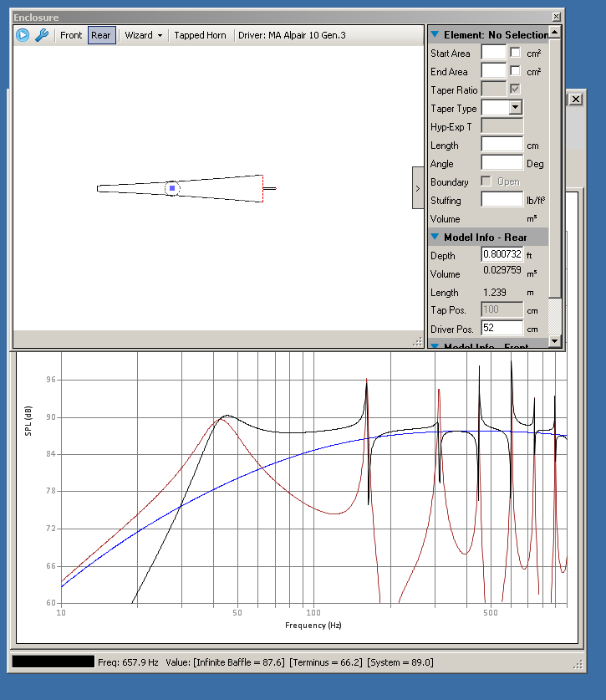Collapse side panel with the arrow handle
Viewport: 606px width, 700px height.
tap(418, 188)
